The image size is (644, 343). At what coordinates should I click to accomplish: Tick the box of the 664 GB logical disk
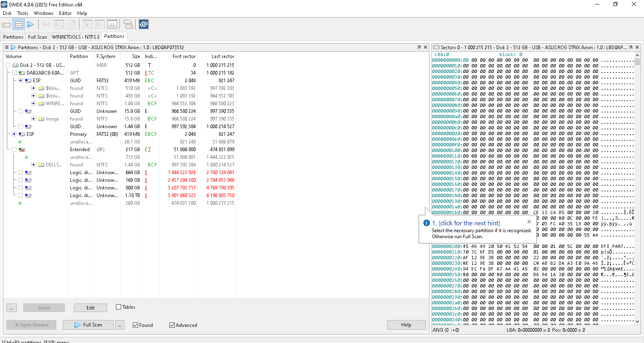[x=21, y=173]
